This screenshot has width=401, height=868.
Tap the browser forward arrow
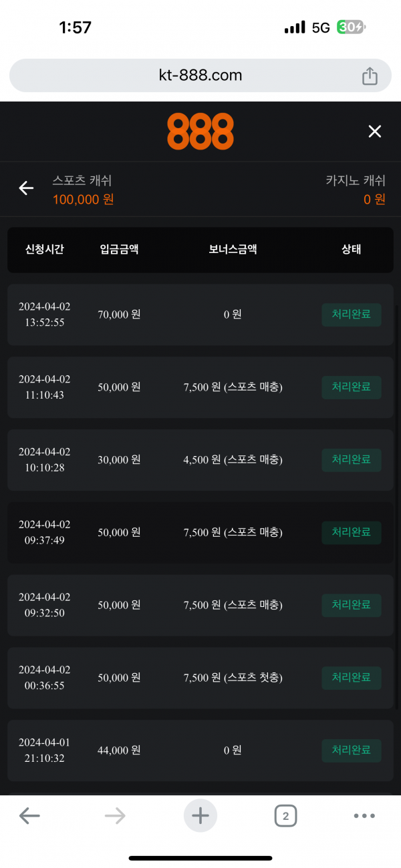pyautogui.click(x=115, y=815)
